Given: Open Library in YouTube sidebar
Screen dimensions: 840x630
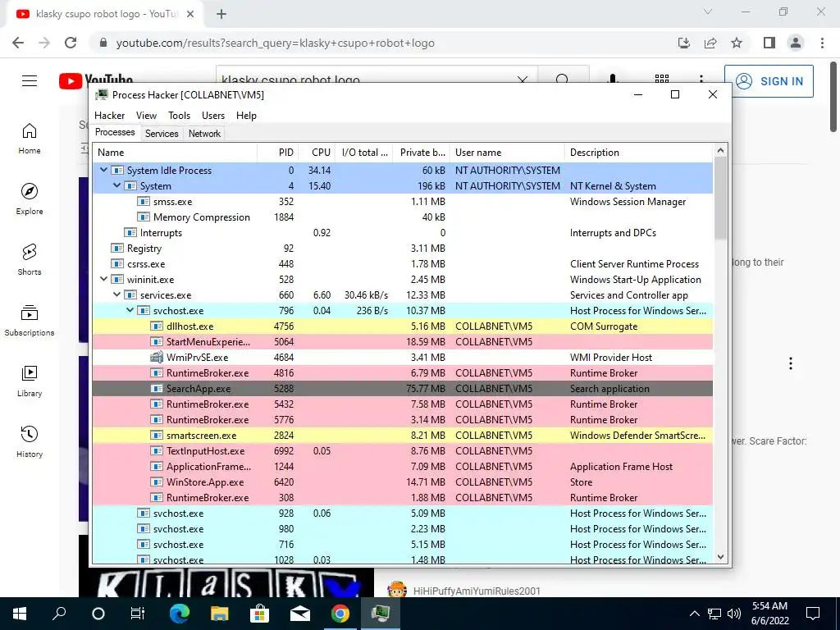Looking at the screenshot, I should (x=30, y=381).
